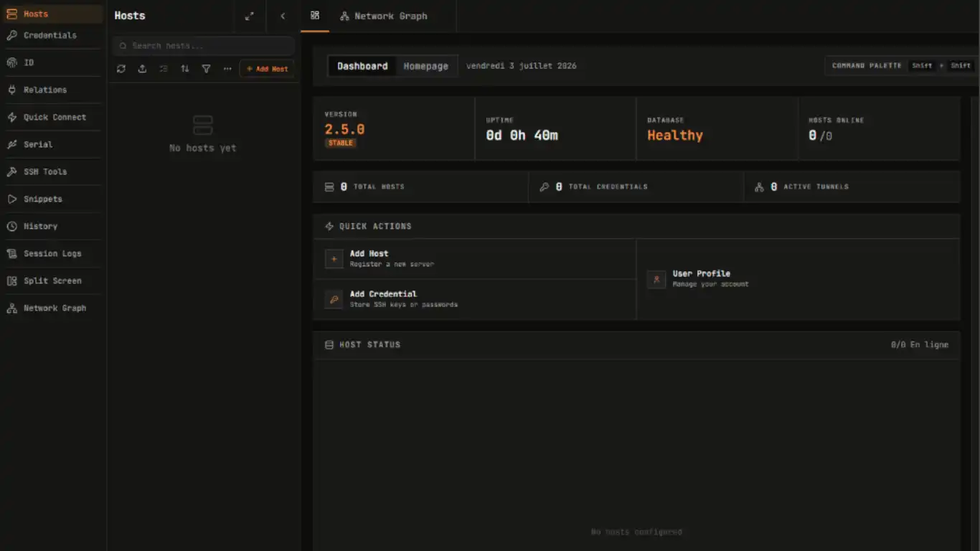Click the uptime value 0d 0h 40m

pyautogui.click(x=522, y=135)
